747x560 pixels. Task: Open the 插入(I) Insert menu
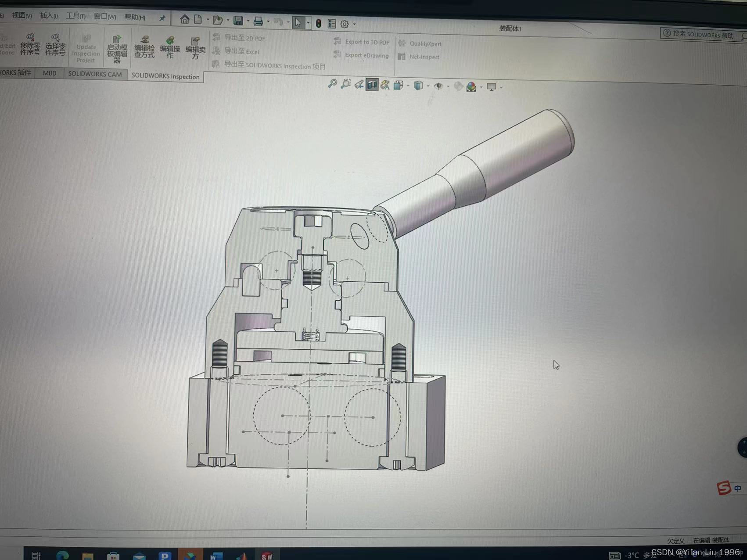49,16
